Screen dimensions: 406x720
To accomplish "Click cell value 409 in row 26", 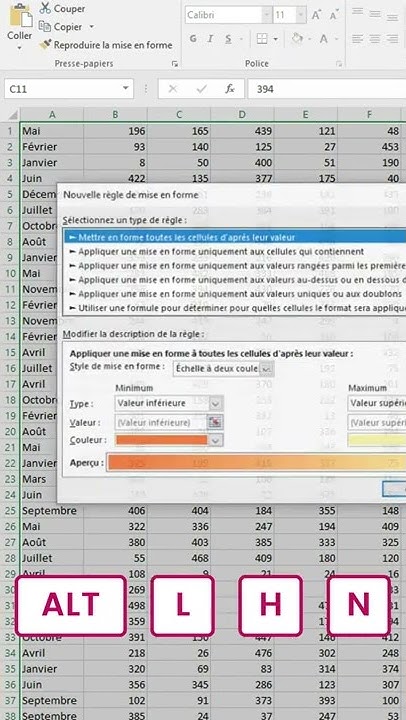I will 369,526.
